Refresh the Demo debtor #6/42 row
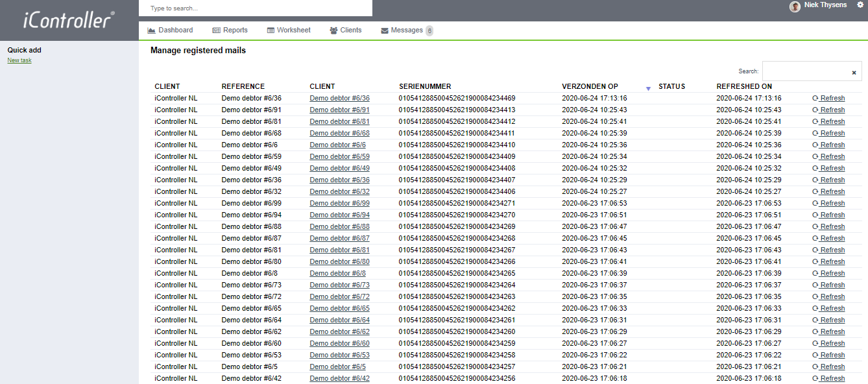Screen dimensions: 868x384 828,378
